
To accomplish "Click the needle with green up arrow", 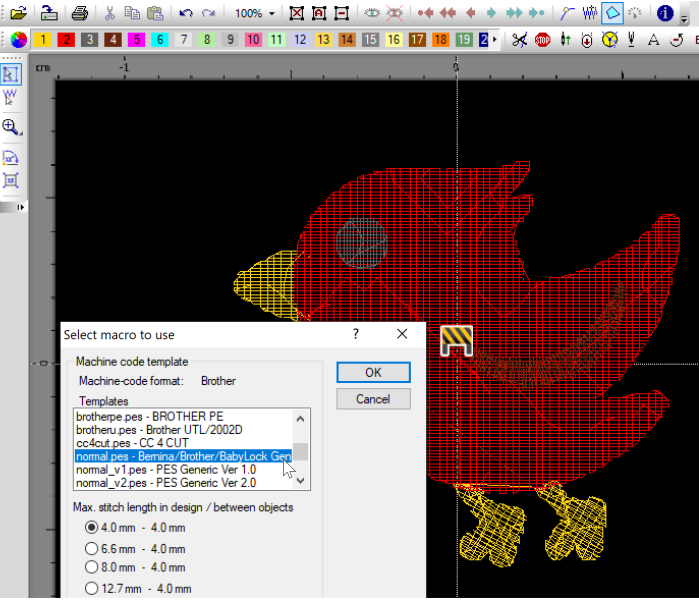I will pos(566,40).
